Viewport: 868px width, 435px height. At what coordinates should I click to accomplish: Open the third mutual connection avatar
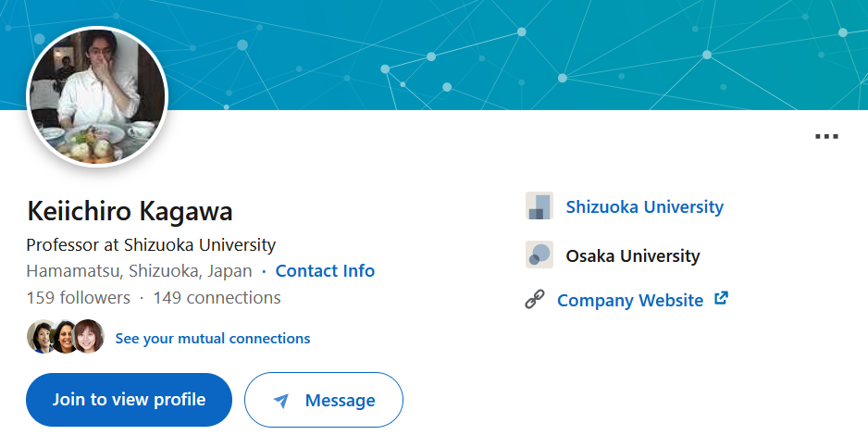[x=89, y=337]
